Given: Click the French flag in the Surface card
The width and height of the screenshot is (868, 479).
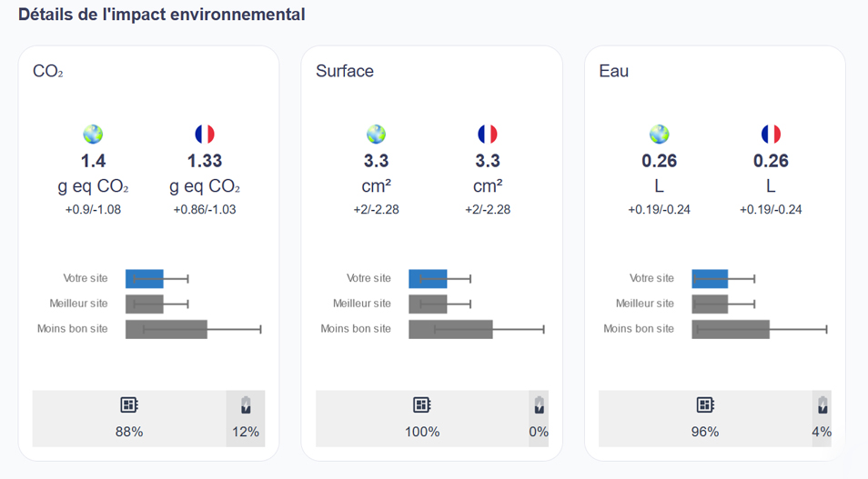Looking at the screenshot, I should [x=488, y=135].
